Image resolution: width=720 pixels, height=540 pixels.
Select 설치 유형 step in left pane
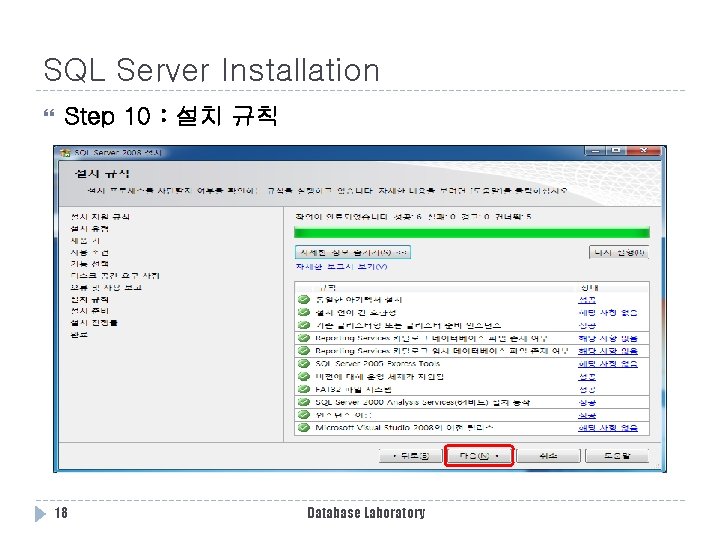(x=90, y=229)
